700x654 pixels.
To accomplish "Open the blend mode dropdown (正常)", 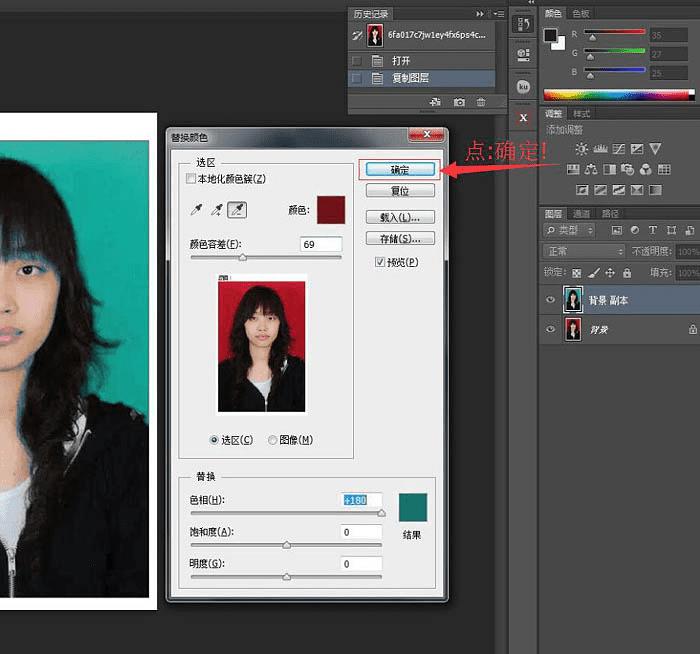I will (x=584, y=251).
